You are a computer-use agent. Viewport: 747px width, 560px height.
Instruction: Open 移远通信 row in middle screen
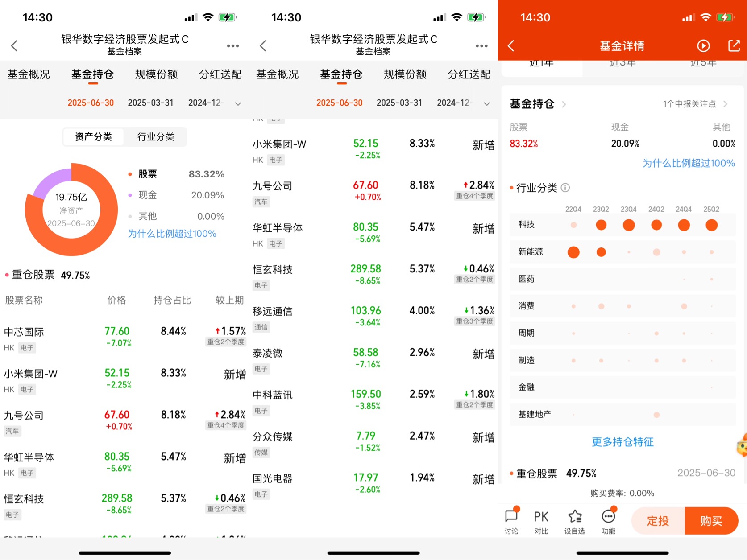[x=373, y=318]
